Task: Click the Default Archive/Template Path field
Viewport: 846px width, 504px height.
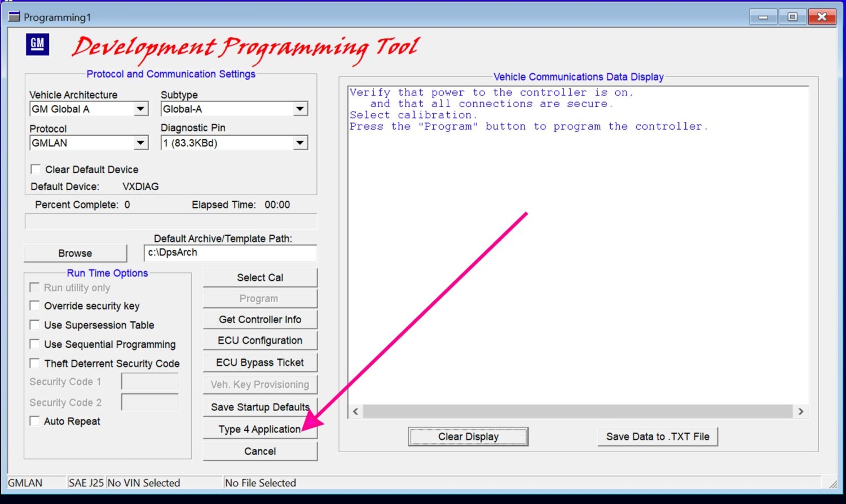Action: [231, 253]
